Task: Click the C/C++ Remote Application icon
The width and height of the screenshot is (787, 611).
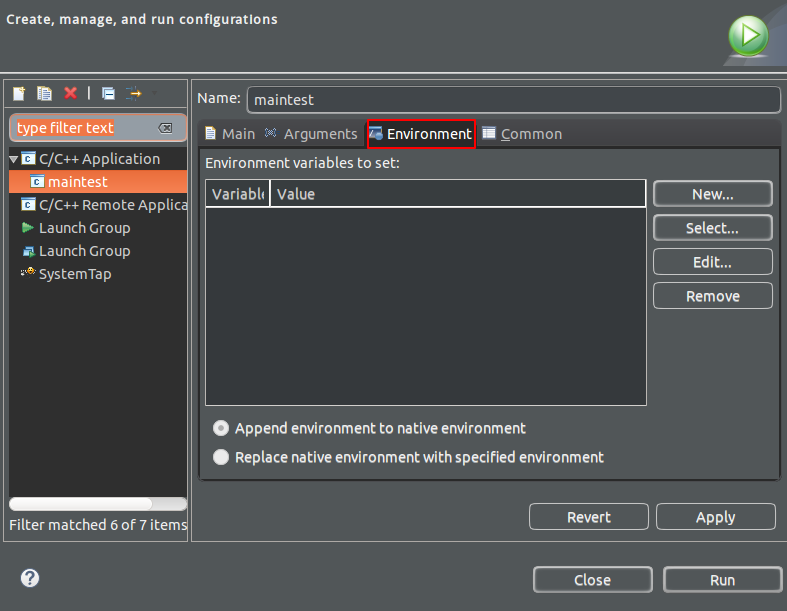Action: [x=28, y=204]
